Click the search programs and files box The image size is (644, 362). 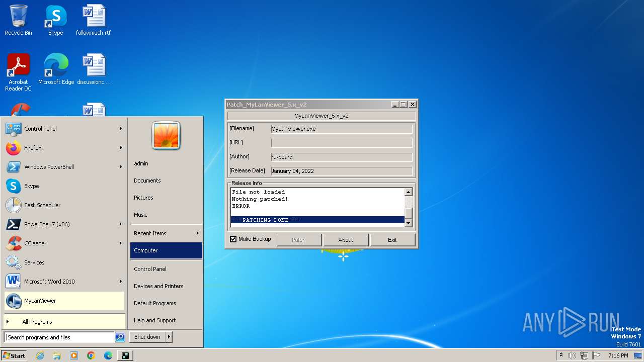pyautogui.click(x=59, y=337)
